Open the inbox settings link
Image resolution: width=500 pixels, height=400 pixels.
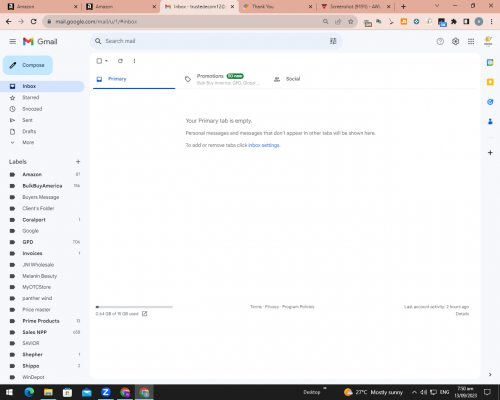click(x=264, y=145)
